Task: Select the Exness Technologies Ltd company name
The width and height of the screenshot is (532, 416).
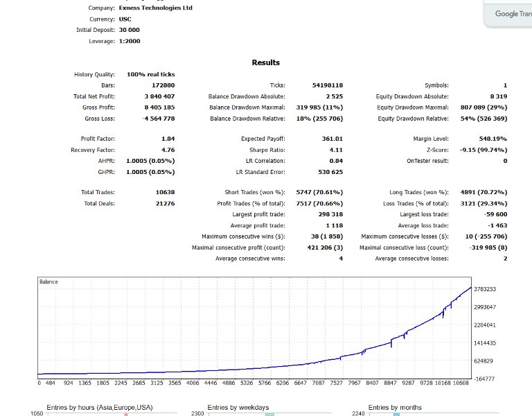Action: pyautogui.click(x=155, y=8)
